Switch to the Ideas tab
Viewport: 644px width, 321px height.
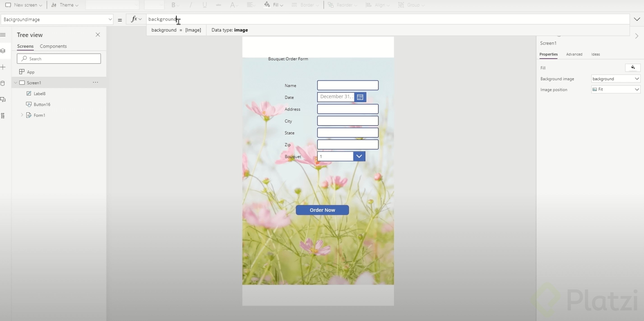[595, 54]
